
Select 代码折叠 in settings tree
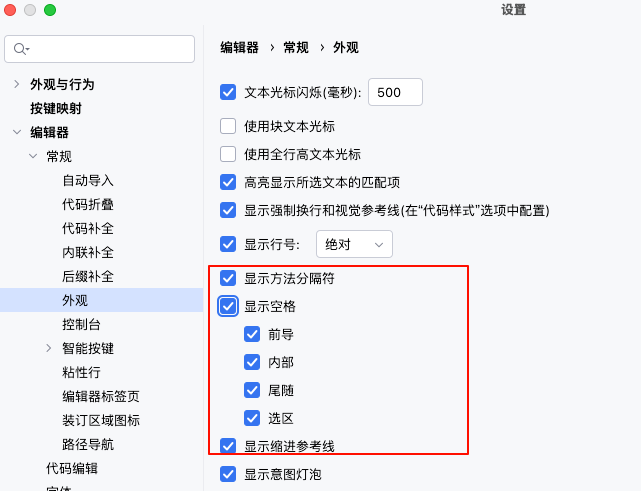point(88,204)
